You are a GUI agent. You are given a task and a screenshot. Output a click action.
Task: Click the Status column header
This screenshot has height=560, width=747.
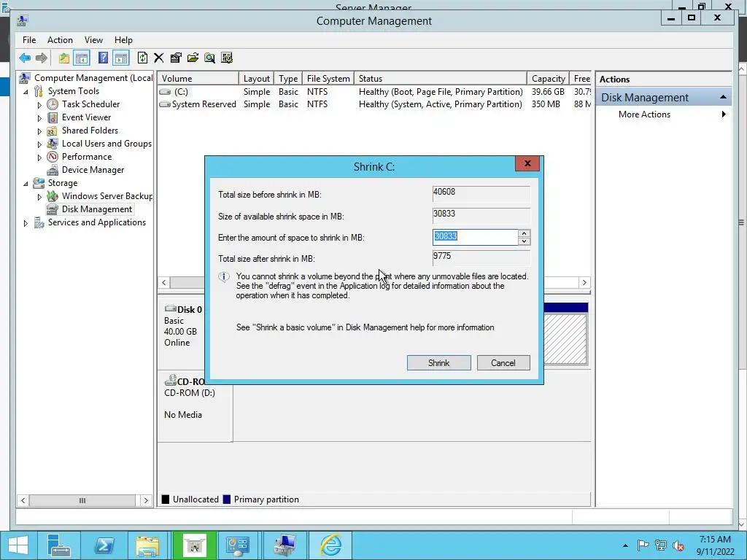coord(441,79)
